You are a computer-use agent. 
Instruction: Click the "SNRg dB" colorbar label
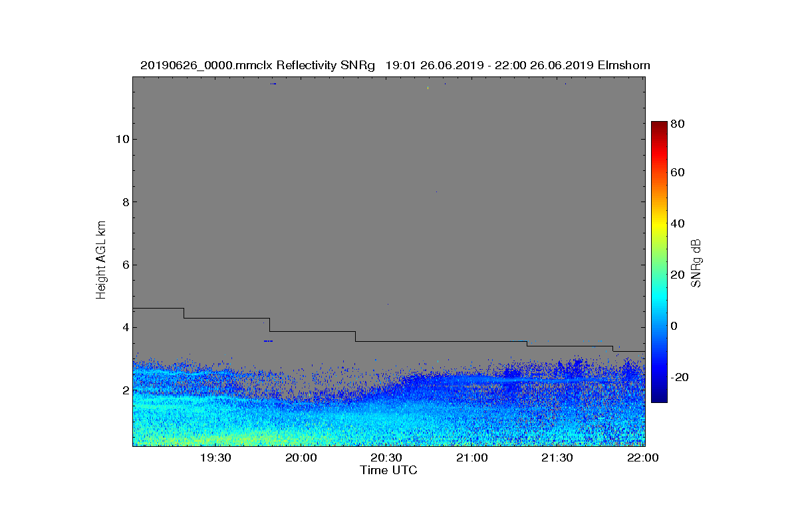click(696, 263)
